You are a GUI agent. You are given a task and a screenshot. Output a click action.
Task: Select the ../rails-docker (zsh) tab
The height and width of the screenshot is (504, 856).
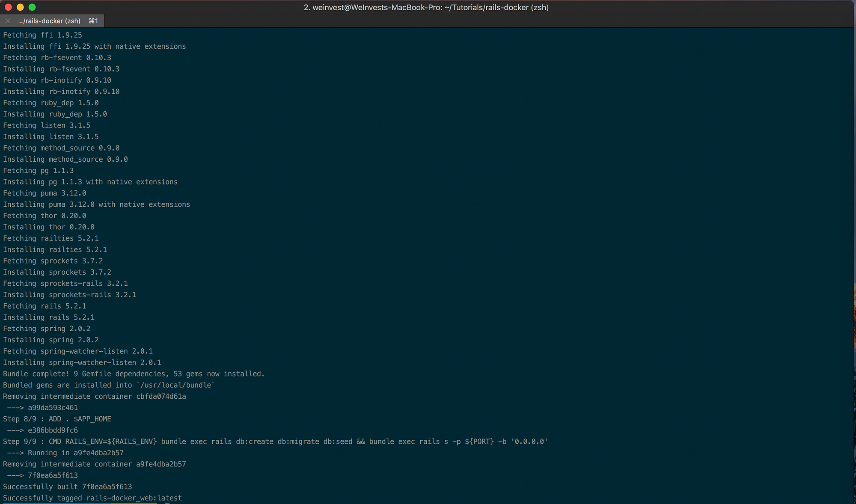[x=50, y=21]
